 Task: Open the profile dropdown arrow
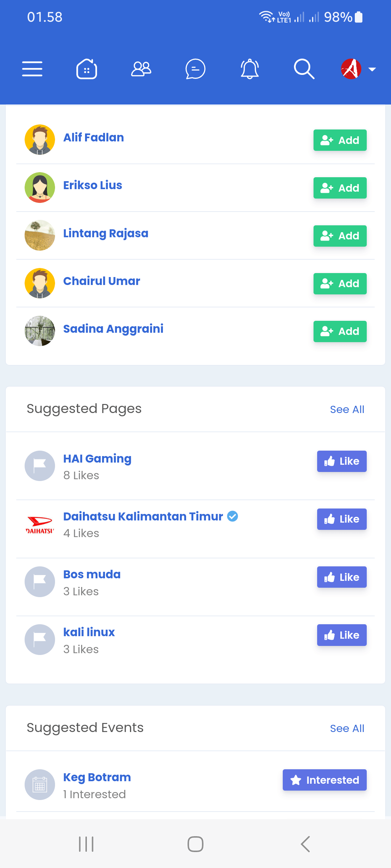pyautogui.click(x=371, y=69)
